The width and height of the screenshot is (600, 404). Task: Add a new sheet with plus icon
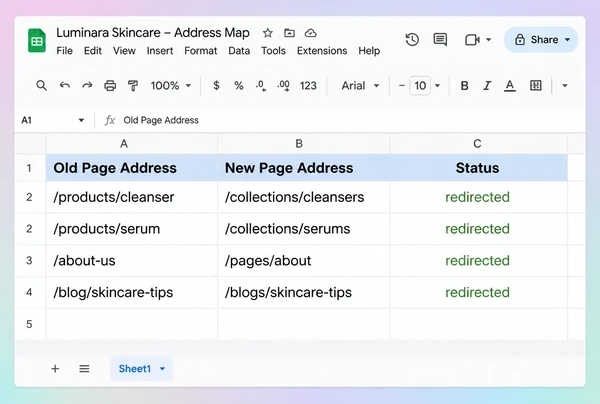click(x=55, y=369)
